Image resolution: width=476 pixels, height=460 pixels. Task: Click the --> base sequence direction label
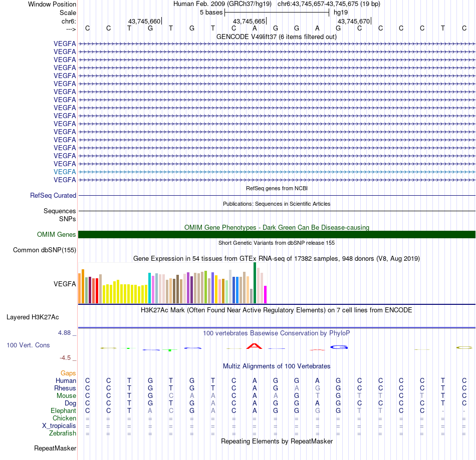(71, 29)
